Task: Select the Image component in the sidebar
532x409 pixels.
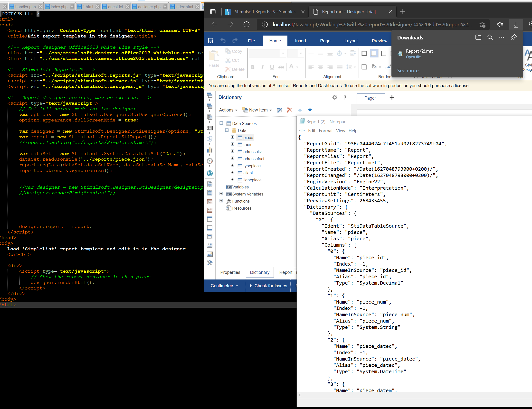Action: point(209,254)
